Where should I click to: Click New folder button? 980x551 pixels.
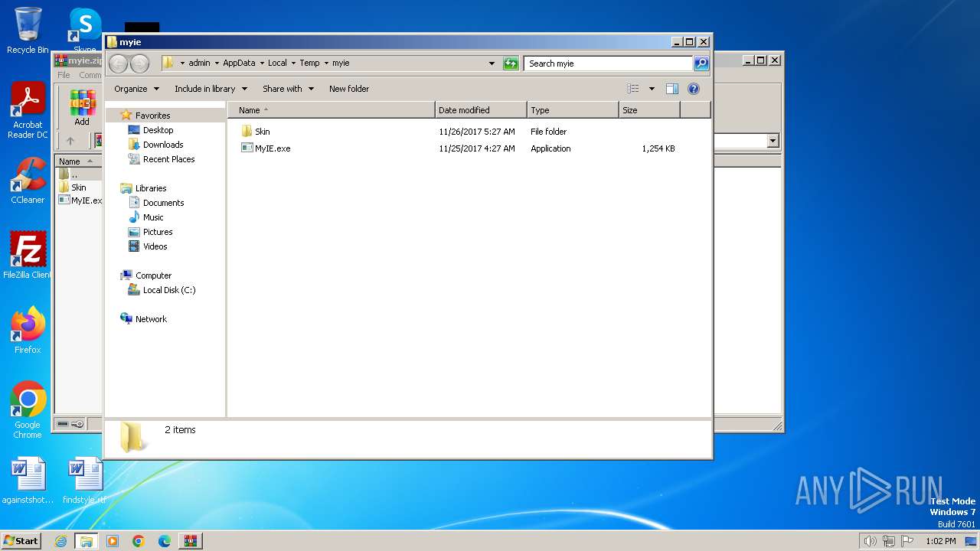349,89
